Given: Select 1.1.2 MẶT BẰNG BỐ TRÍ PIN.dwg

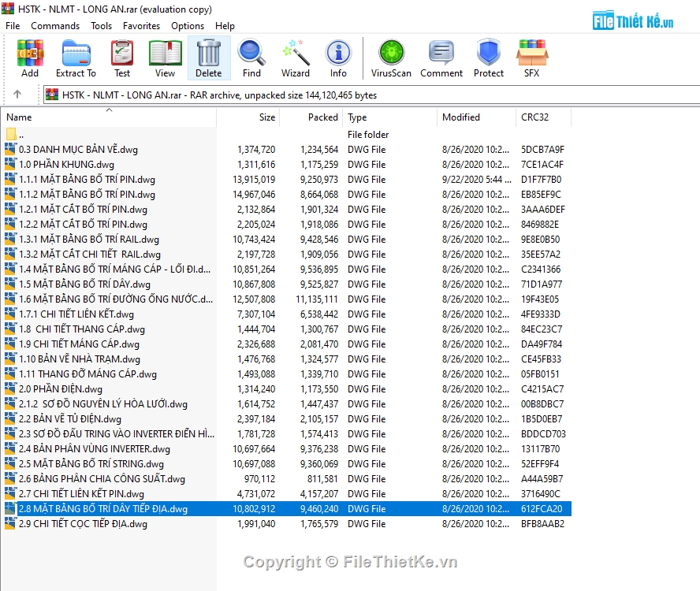Looking at the screenshot, I should [87, 194].
